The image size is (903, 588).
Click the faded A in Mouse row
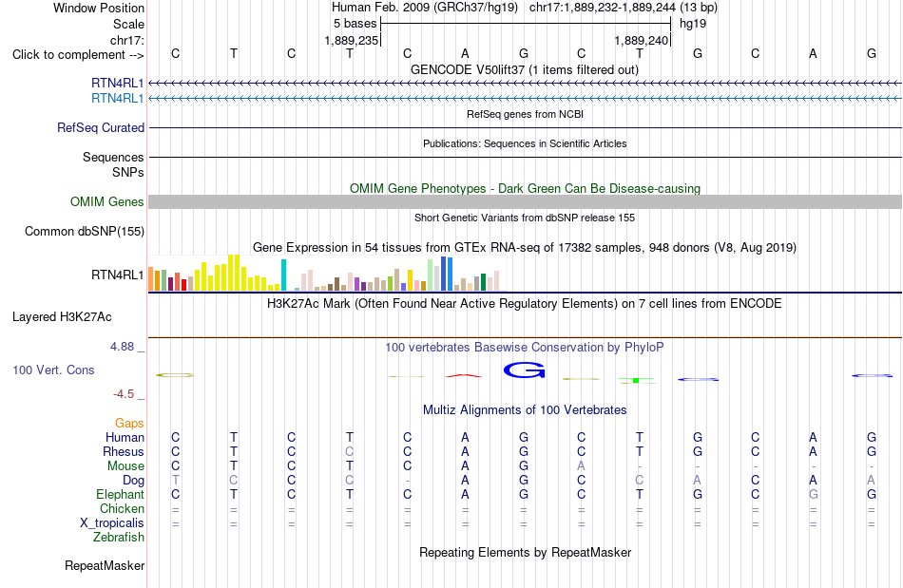point(581,466)
